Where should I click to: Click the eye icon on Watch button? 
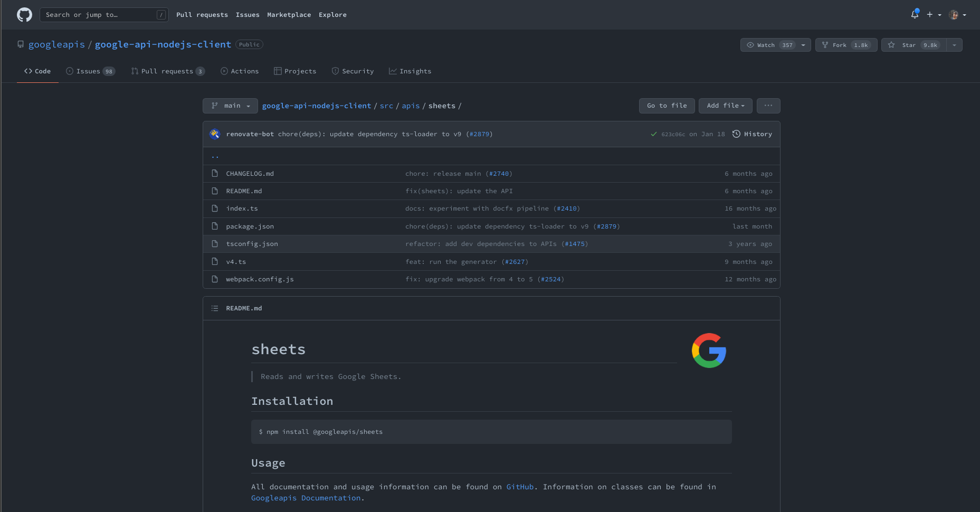pos(750,45)
